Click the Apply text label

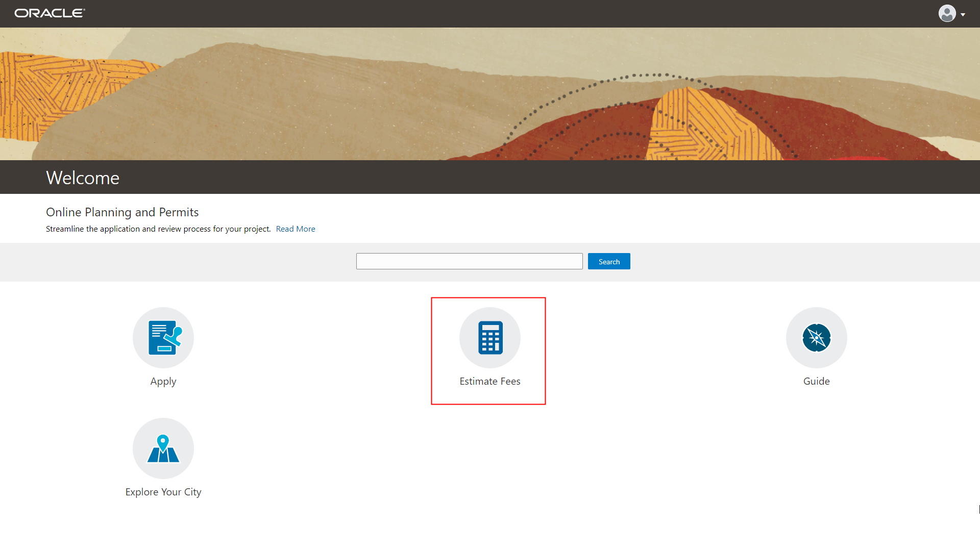click(163, 382)
